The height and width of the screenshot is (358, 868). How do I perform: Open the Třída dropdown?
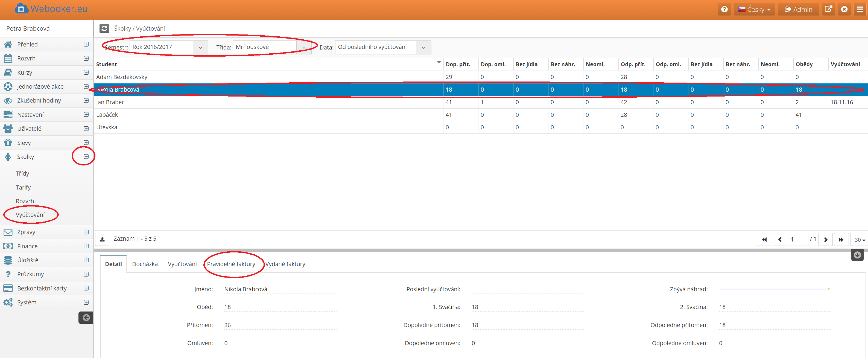pos(304,48)
